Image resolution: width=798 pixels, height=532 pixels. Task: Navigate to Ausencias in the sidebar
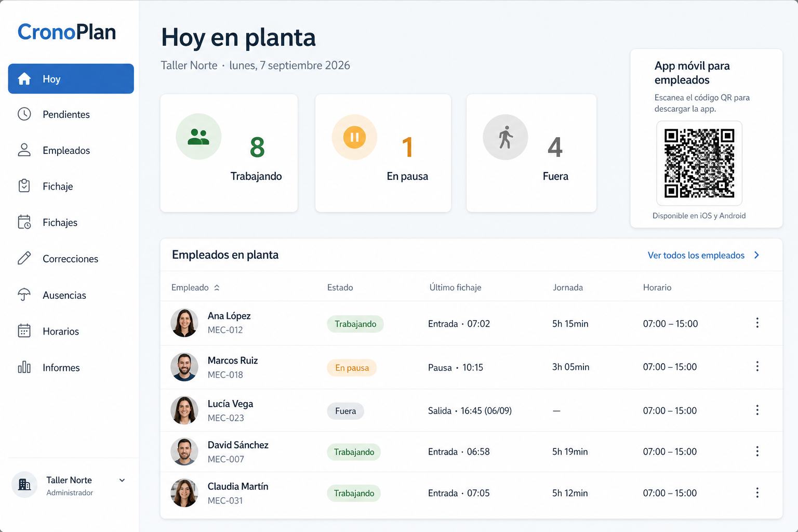click(x=71, y=295)
